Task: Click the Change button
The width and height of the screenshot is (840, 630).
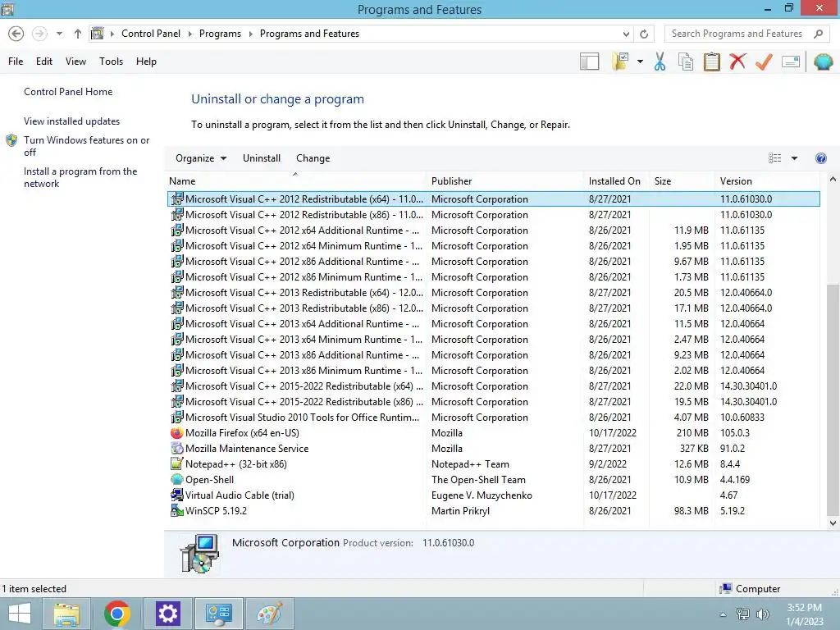Action: pos(313,158)
